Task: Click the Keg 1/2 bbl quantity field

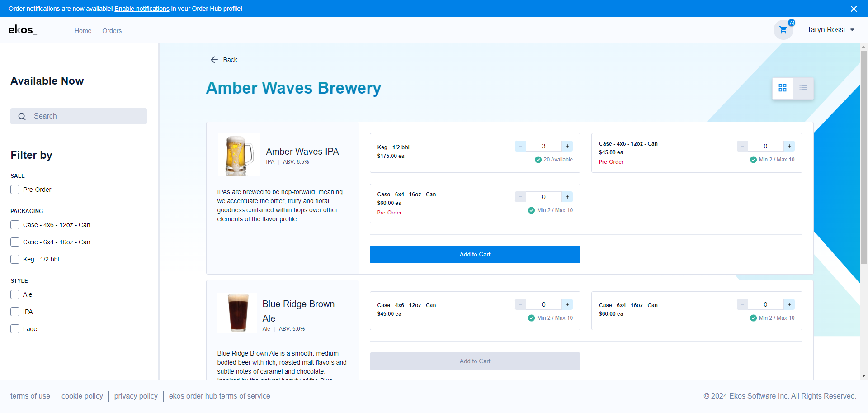Action: click(x=544, y=146)
